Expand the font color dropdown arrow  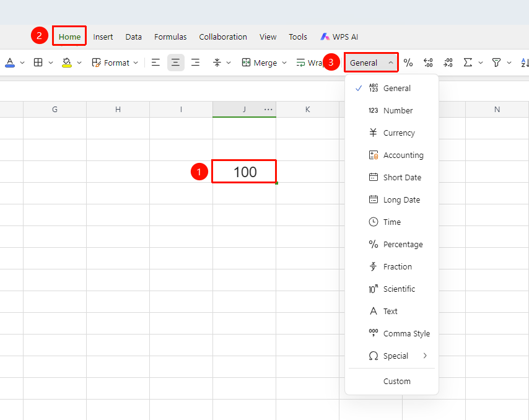pyautogui.click(x=22, y=63)
